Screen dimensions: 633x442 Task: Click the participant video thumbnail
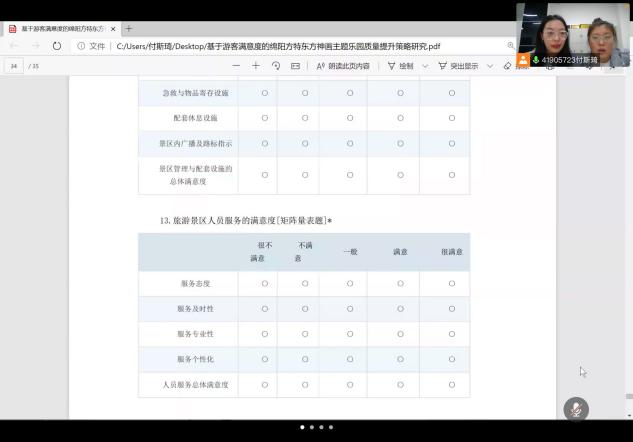573,34
